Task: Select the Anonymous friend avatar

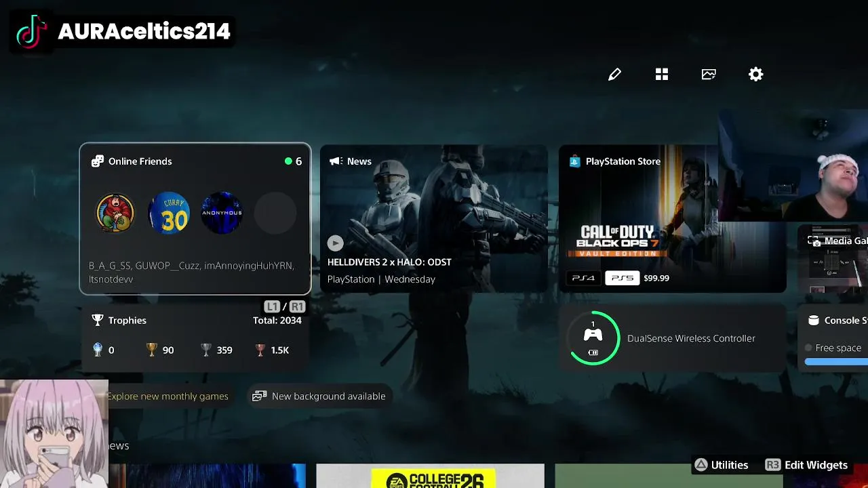Action: [222, 213]
